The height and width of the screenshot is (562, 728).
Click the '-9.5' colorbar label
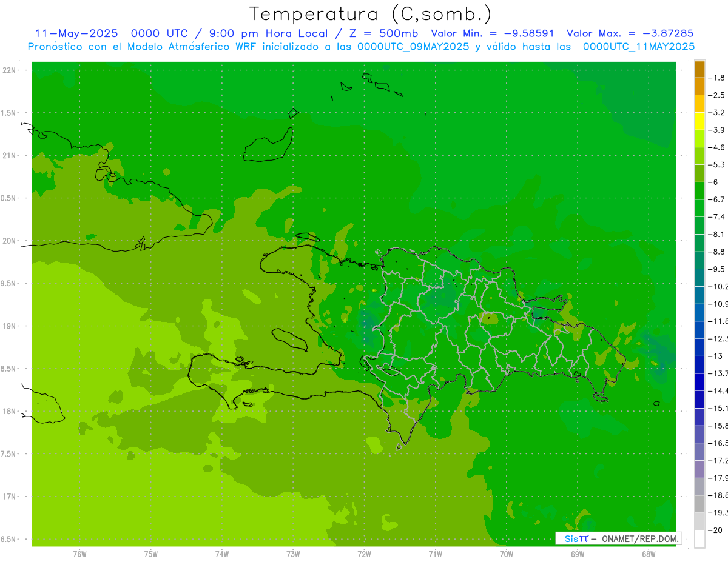click(717, 269)
